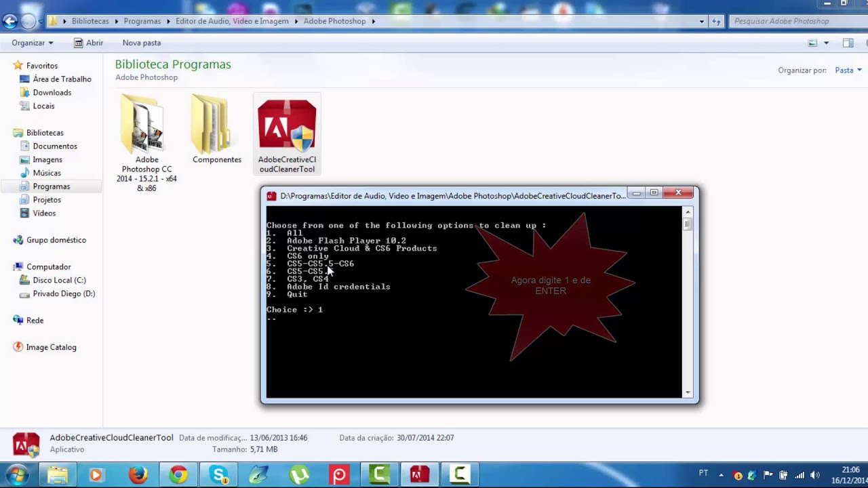This screenshot has height=488, width=868.
Task: Select the Projetos library
Action: click(x=47, y=200)
